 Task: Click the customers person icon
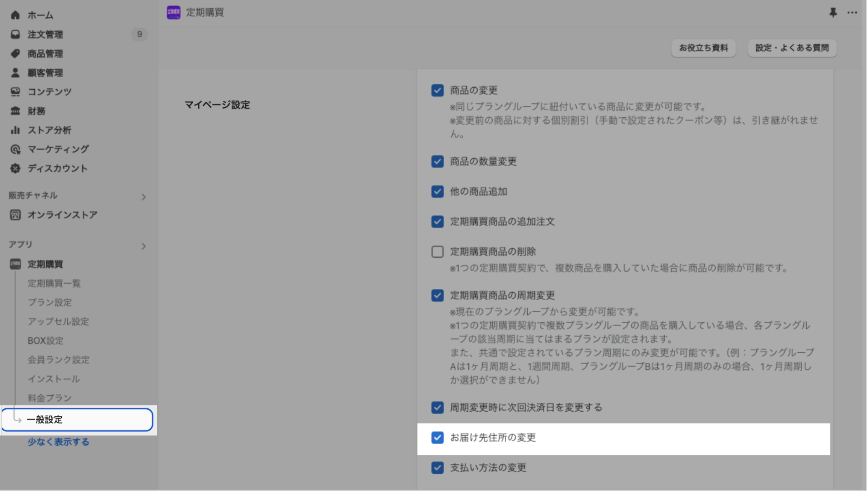(16, 73)
